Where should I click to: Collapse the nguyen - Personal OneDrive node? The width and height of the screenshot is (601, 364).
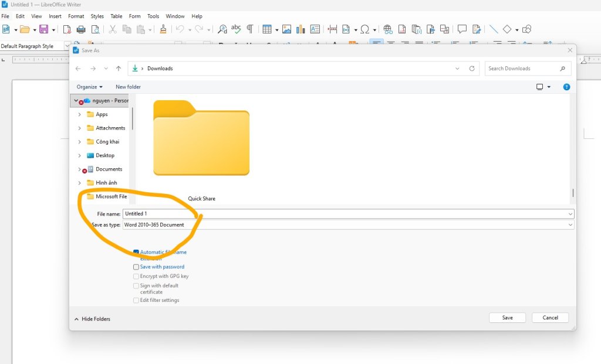click(x=76, y=101)
